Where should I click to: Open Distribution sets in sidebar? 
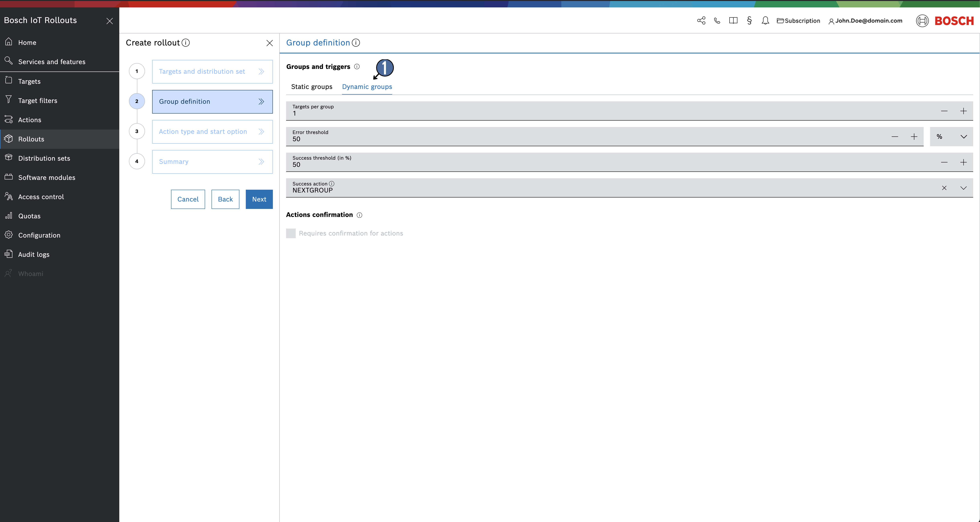[x=44, y=158]
